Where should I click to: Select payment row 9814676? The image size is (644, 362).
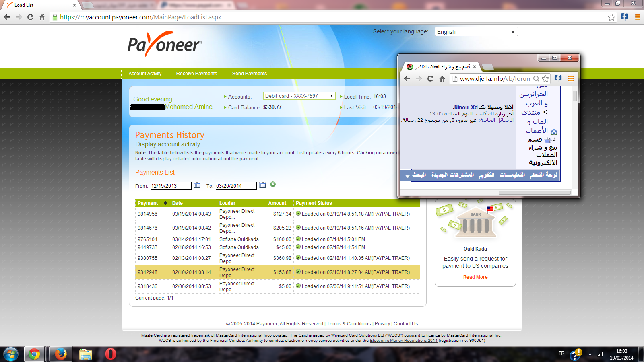point(278,228)
